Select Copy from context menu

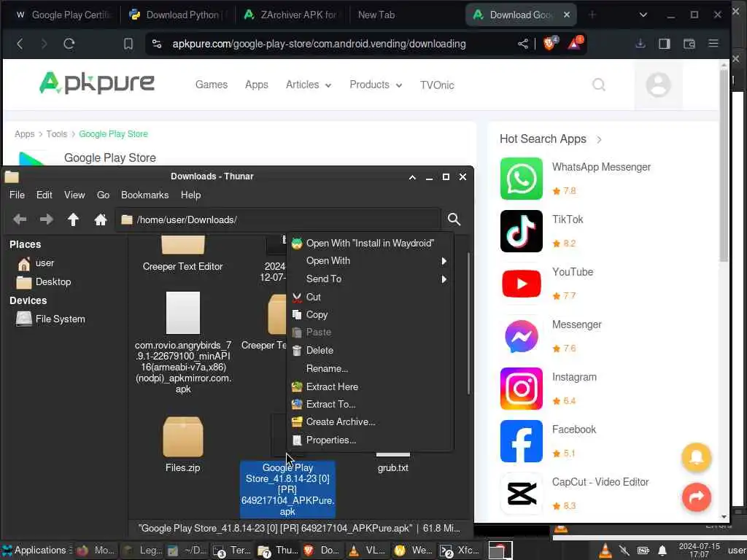tap(370, 315)
